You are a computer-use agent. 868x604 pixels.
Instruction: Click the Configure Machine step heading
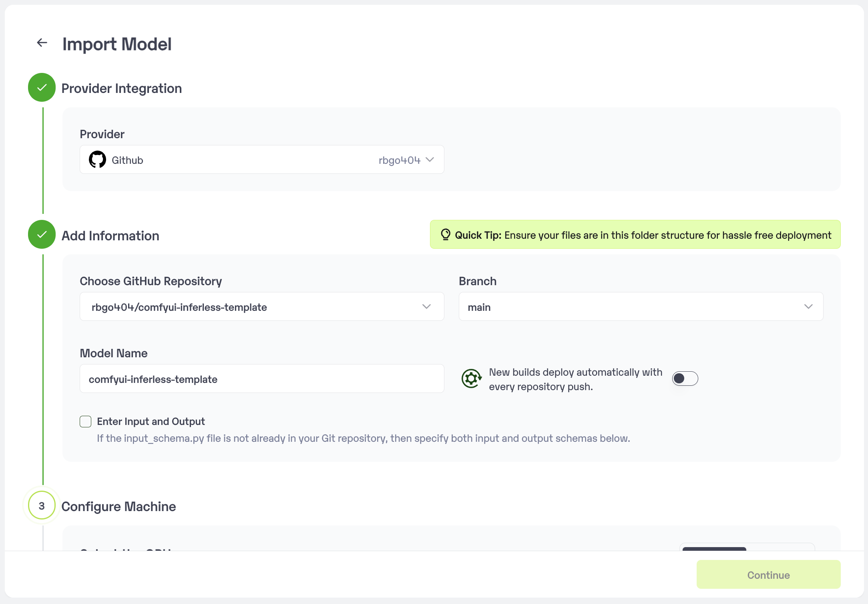coord(119,507)
